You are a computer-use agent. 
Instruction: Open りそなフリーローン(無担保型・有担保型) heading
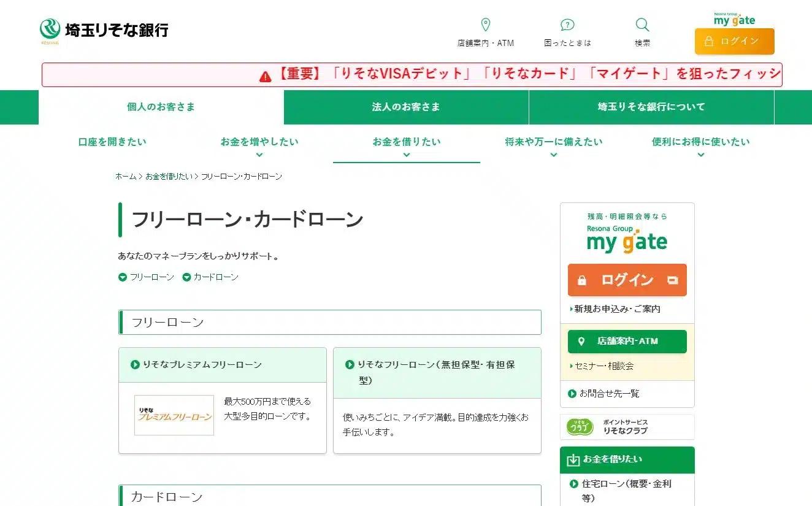tap(436, 372)
